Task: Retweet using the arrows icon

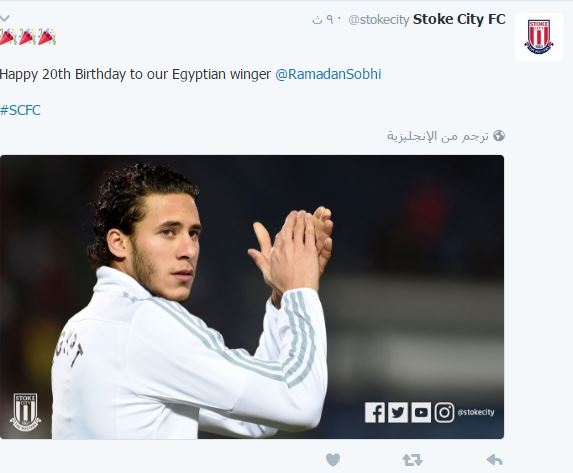Action: (413, 460)
